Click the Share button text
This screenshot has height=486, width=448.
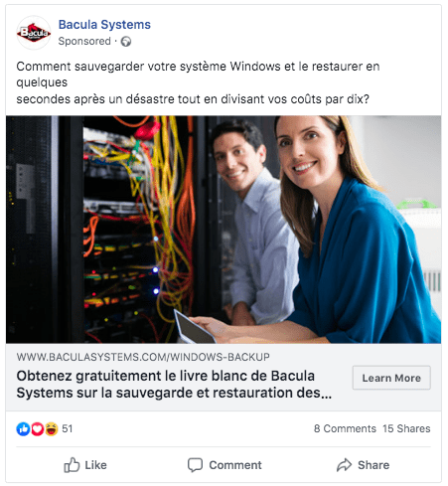click(x=373, y=465)
